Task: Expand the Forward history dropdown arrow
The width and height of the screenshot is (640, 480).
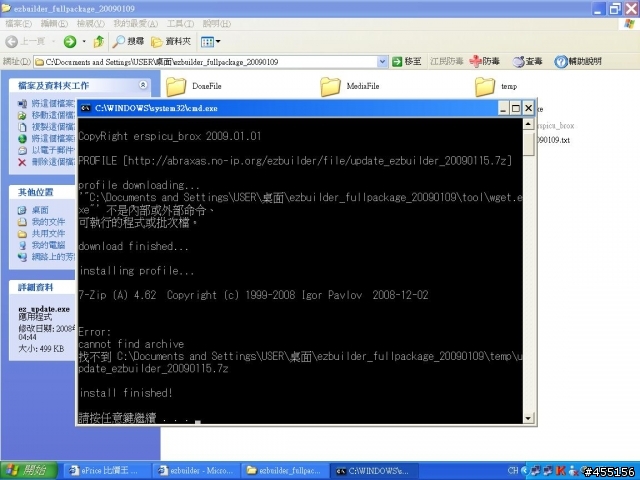Action: [x=84, y=41]
